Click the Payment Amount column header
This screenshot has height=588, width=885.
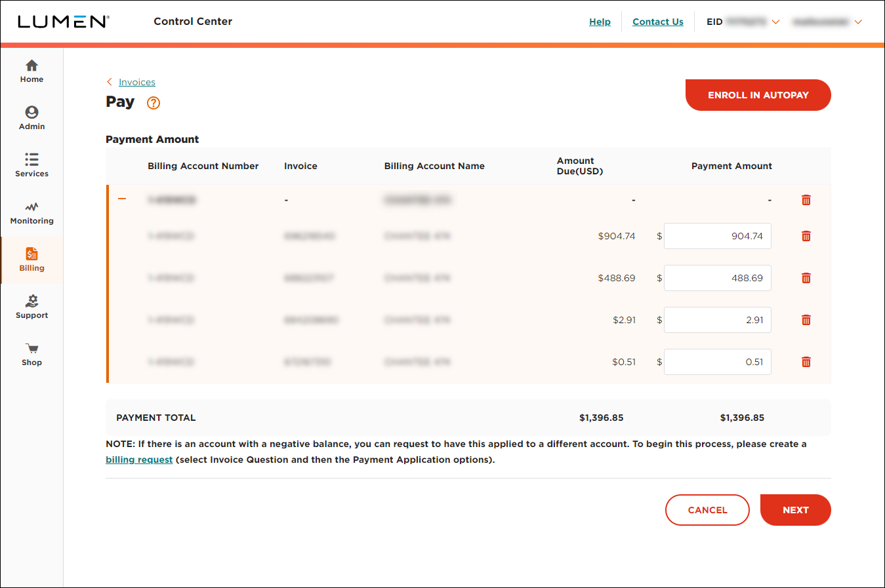click(x=731, y=166)
